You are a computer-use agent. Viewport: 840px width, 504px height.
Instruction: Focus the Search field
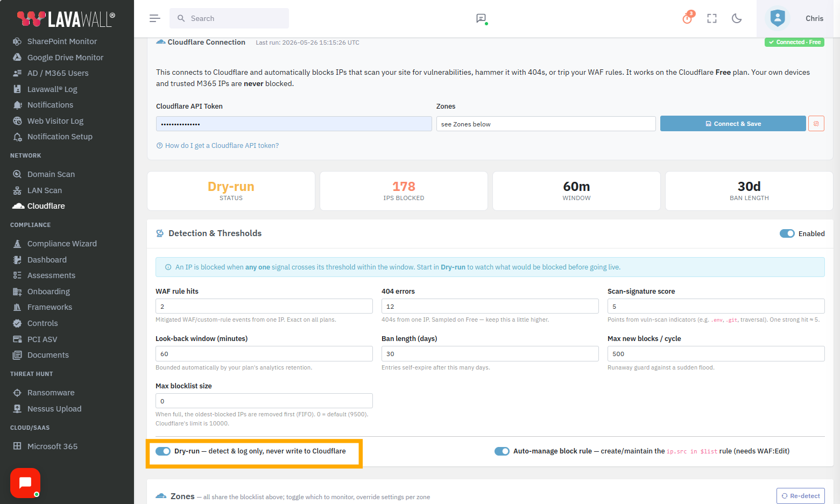[229, 18]
